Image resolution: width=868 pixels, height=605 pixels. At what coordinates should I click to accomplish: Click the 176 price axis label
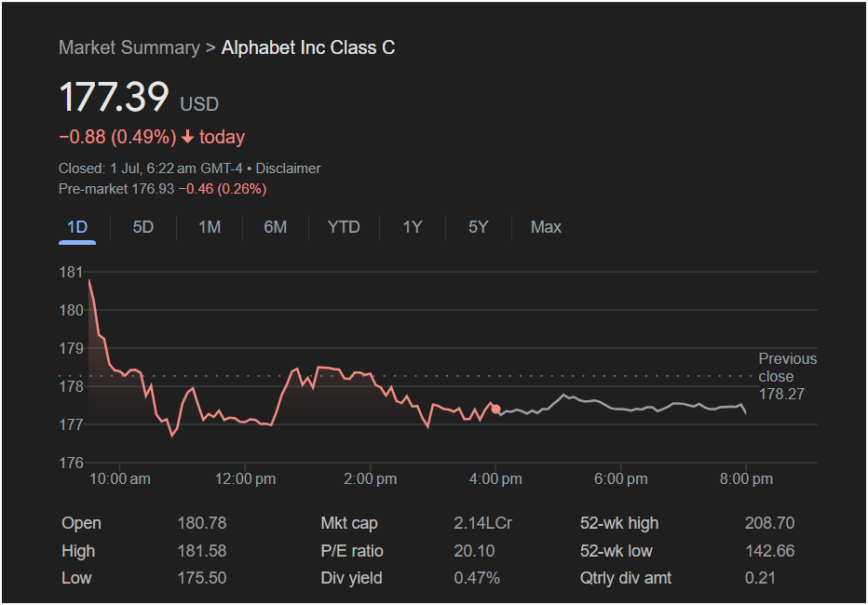click(x=71, y=463)
